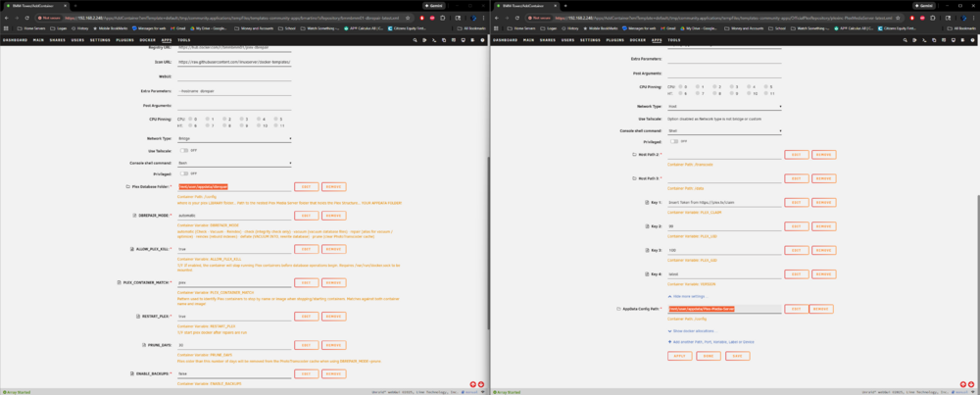Open Console shell command dropdown showing Shell
Image resolution: width=980 pixels, height=395 pixels.
(x=724, y=131)
